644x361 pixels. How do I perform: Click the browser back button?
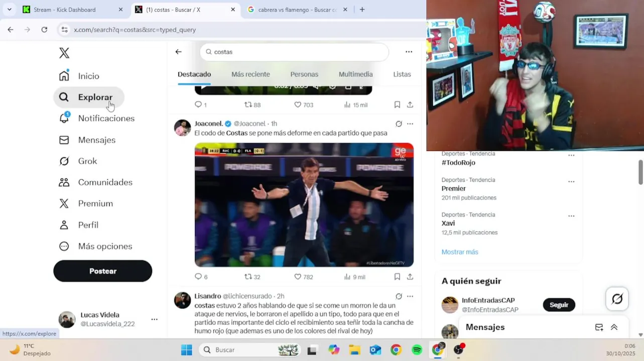pyautogui.click(x=11, y=30)
